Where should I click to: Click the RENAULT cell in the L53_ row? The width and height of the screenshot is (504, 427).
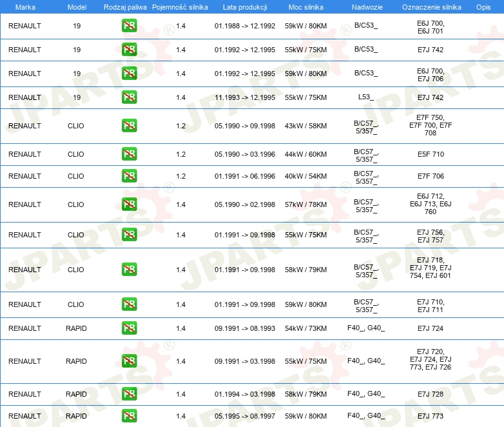pos(24,97)
